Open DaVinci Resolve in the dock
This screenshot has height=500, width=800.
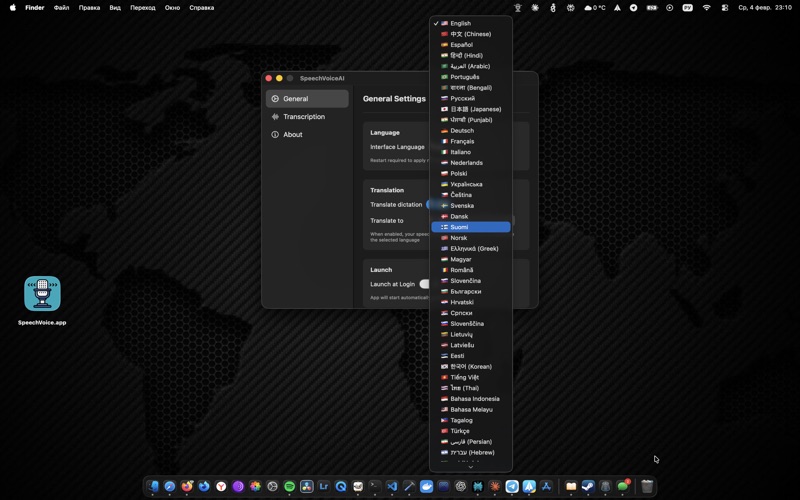click(307, 487)
